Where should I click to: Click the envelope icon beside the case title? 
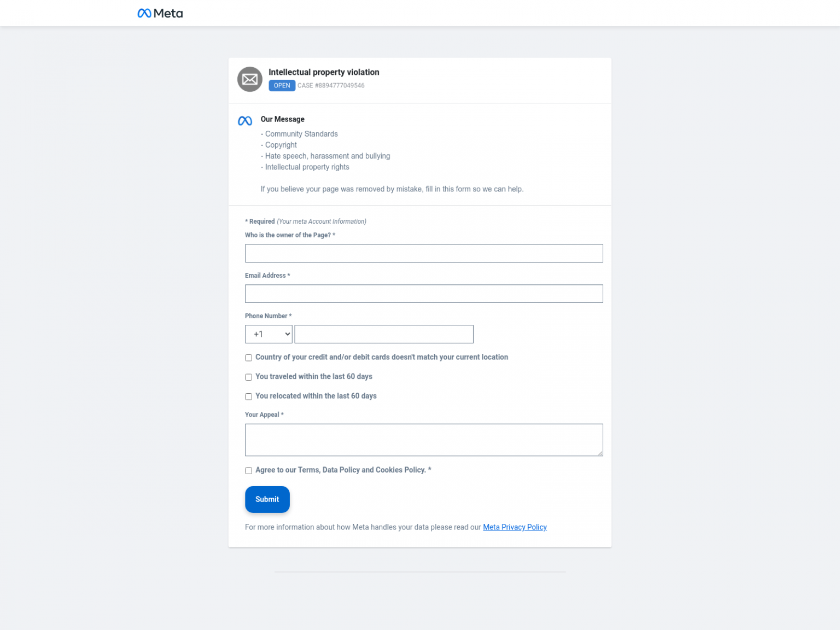point(249,79)
